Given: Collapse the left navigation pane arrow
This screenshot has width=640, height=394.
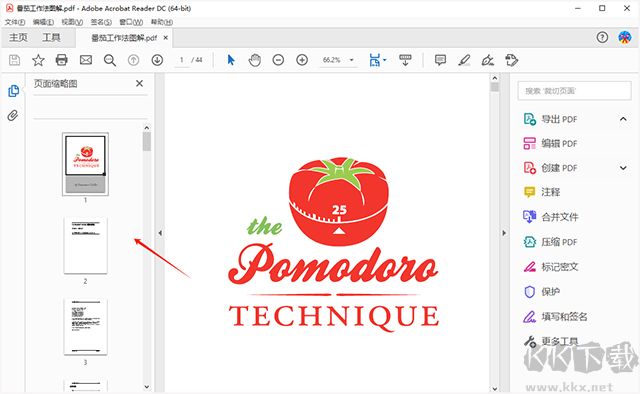Looking at the screenshot, I should pos(160,233).
